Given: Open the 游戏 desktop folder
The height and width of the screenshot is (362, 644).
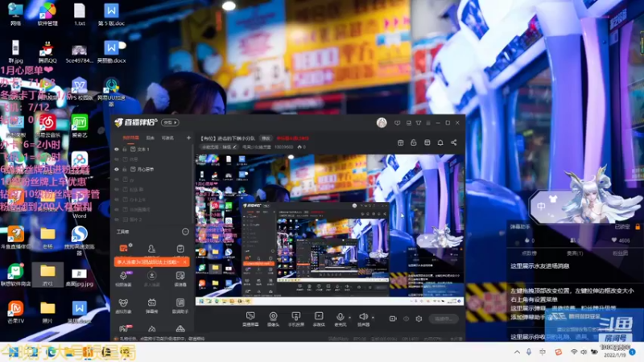Looking at the screenshot, I should [47, 274].
